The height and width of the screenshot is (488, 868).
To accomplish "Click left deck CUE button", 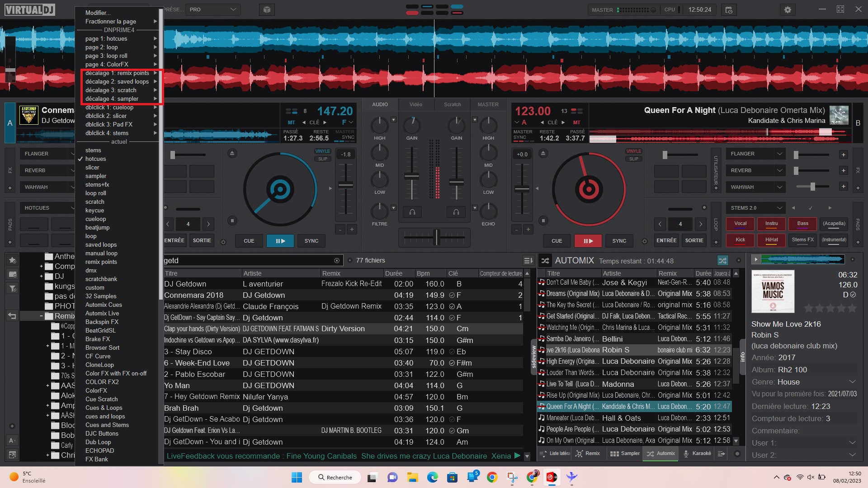I will (249, 241).
